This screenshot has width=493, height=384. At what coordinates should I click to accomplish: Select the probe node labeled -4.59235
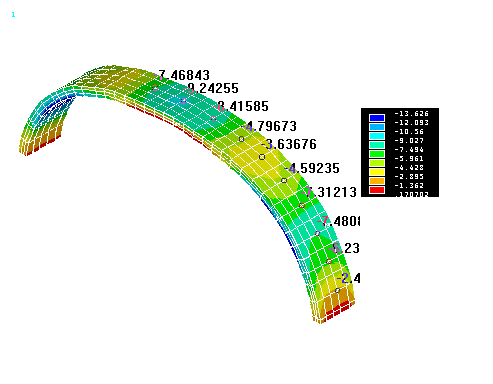pyautogui.click(x=284, y=180)
